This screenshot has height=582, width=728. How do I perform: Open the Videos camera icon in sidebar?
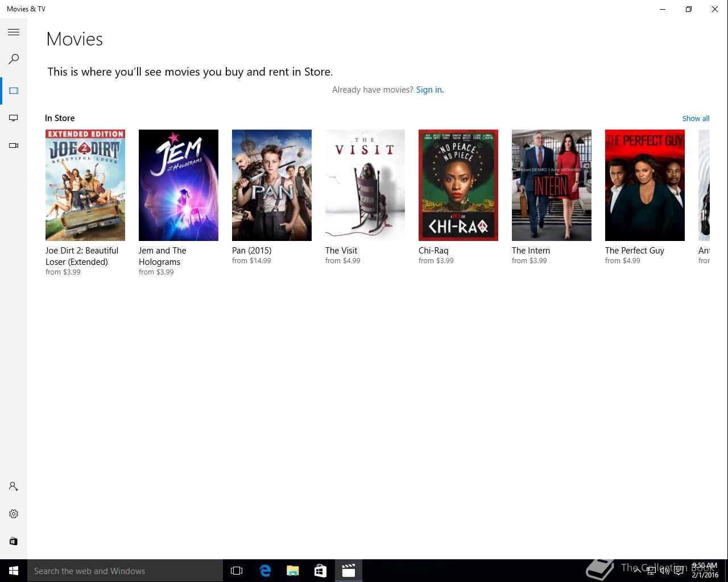tap(14, 145)
